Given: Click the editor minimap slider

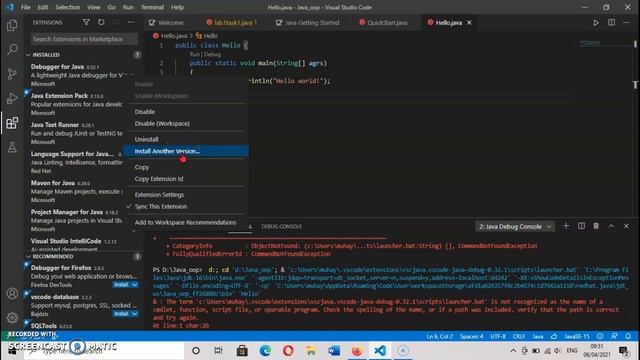Looking at the screenshot, I should (606, 44).
